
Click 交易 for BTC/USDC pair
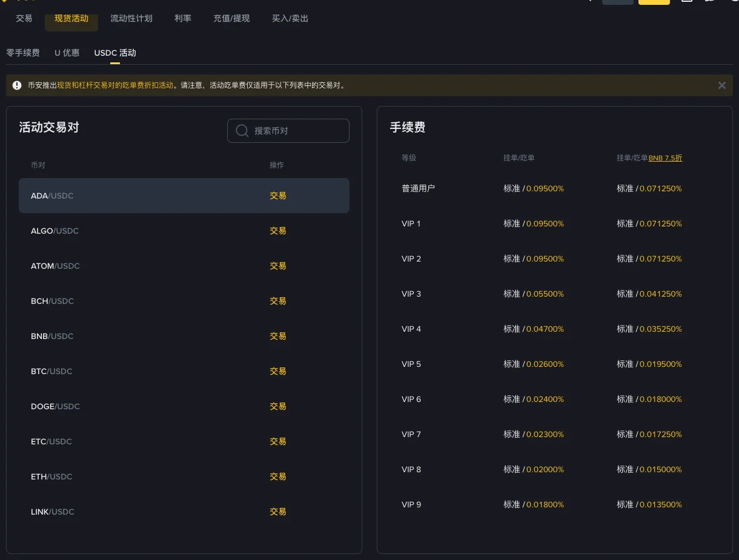click(278, 371)
